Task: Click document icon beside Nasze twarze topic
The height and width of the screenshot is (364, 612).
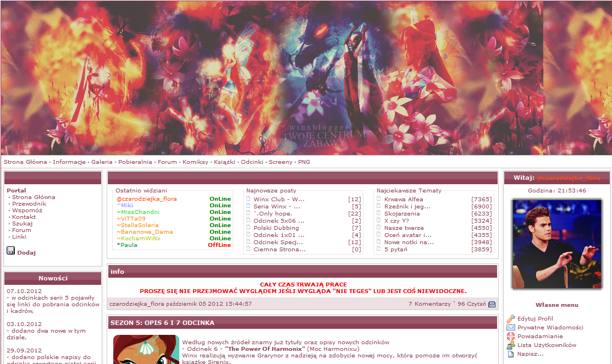Action: pos(379,227)
